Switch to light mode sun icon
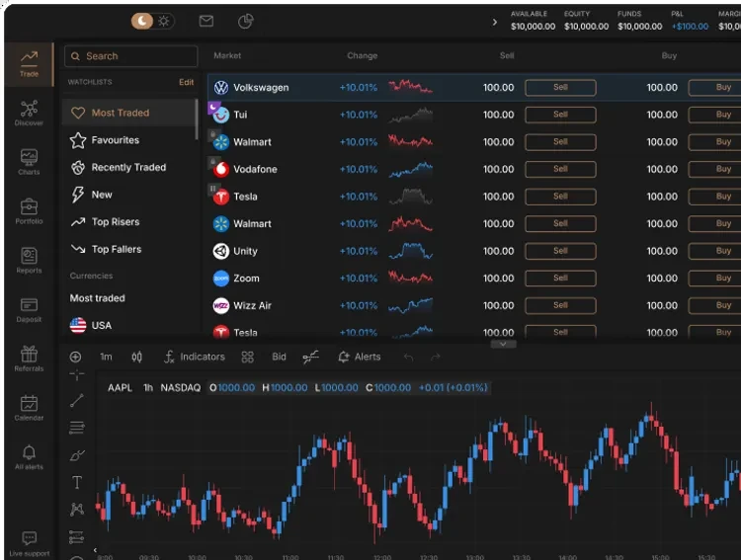741x560 pixels. 163,21
